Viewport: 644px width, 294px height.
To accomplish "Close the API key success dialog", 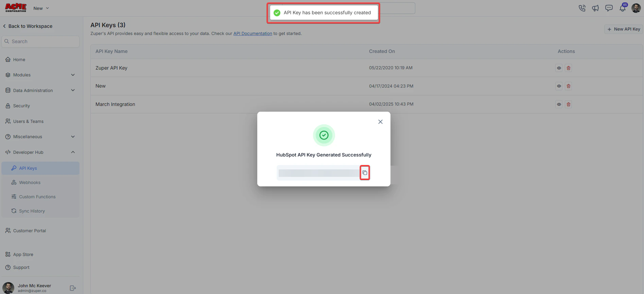I will (380, 122).
